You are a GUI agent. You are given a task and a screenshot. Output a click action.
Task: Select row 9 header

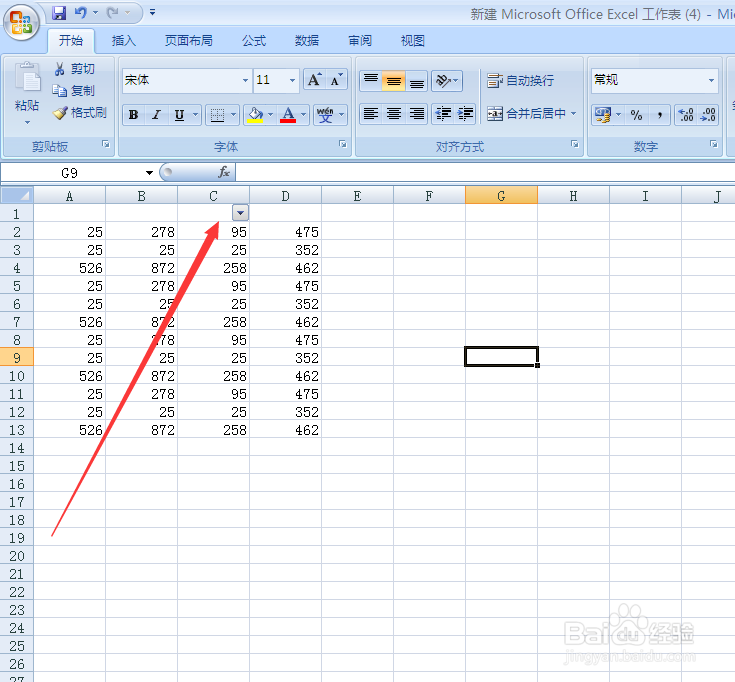(x=17, y=358)
